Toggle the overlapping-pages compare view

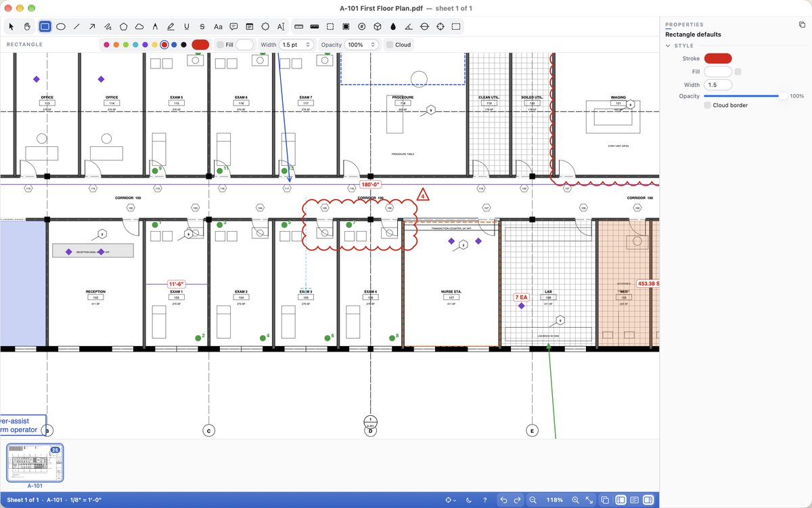(x=606, y=500)
